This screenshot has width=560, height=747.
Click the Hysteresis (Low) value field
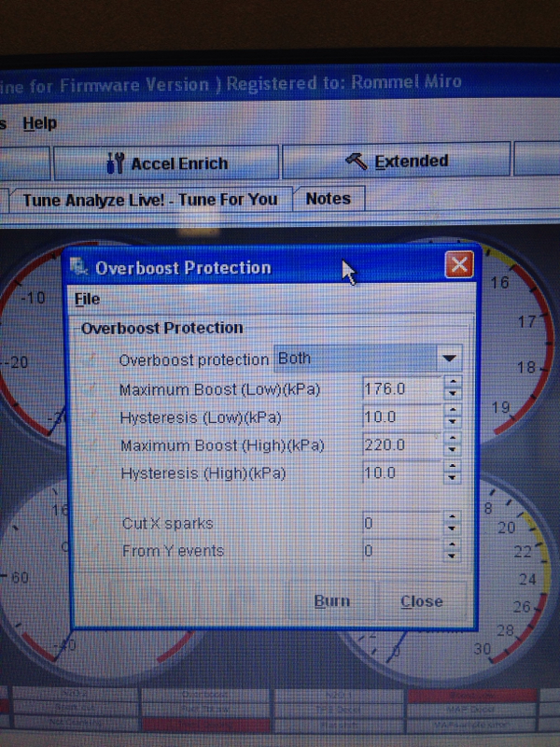point(403,416)
